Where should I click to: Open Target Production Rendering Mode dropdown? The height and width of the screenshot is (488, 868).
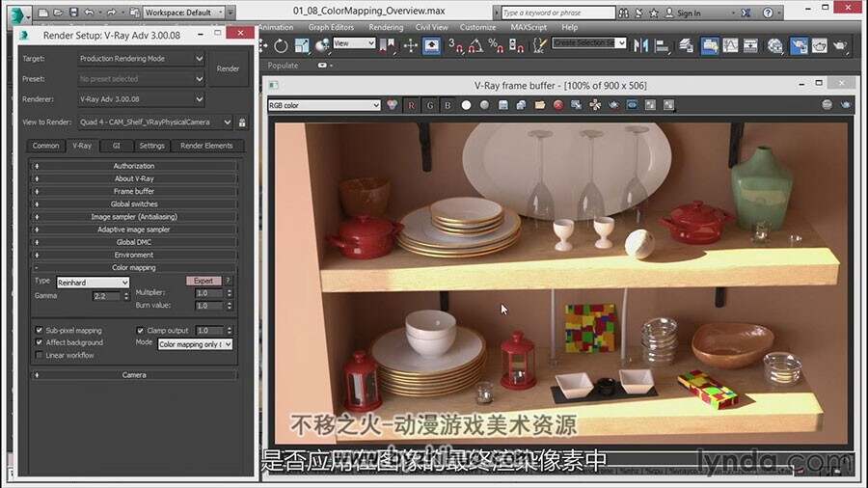click(x=141, y=59)
